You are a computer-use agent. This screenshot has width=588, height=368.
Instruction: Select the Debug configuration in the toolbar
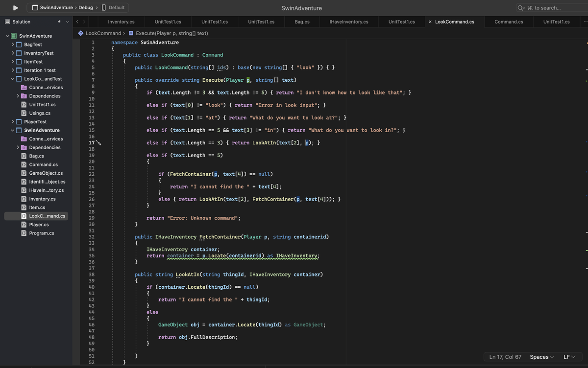pos(85,8)
